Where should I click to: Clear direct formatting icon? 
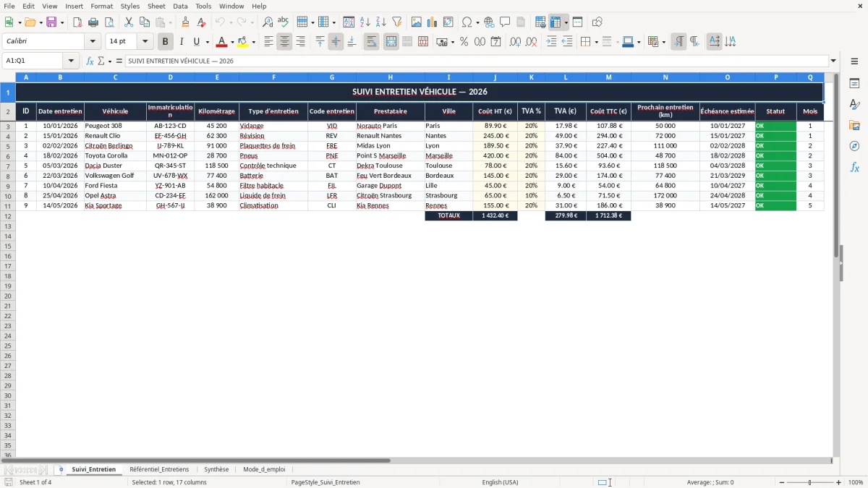(201, 22)
